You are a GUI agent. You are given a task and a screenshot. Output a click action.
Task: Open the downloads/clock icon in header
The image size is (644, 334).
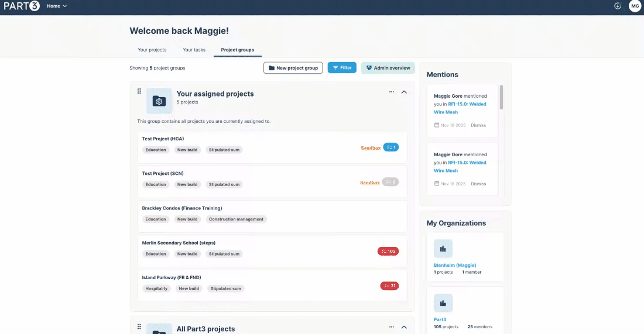[617, 6]
